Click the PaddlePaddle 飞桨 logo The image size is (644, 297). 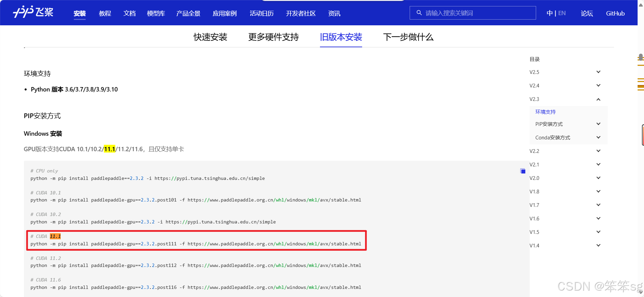click(33, 12)
